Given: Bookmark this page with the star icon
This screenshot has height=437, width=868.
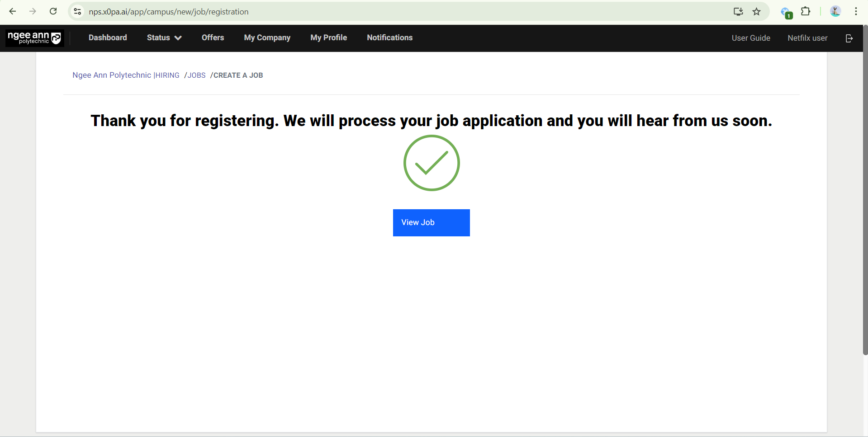Looking at the screenshot, I should pos(756,11).
